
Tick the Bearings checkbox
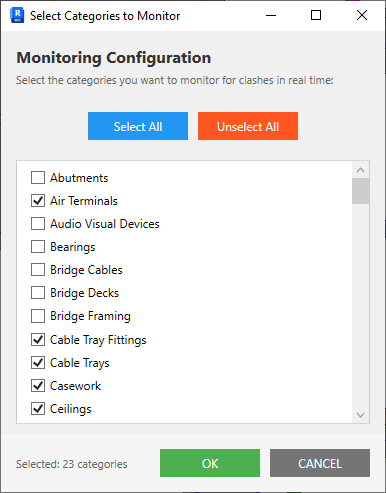point(38,247)
